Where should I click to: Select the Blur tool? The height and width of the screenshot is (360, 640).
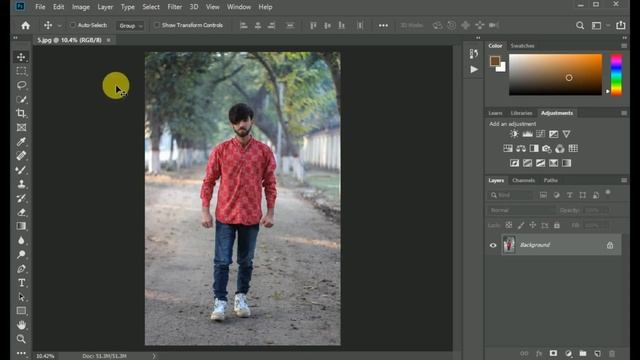click(x=21, y=240)
